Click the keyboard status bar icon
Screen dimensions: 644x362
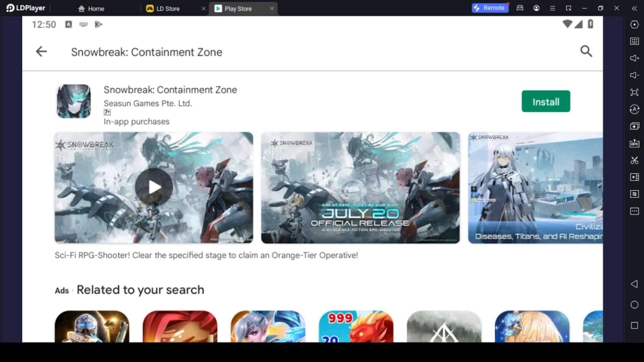click(x=84, y=25)
